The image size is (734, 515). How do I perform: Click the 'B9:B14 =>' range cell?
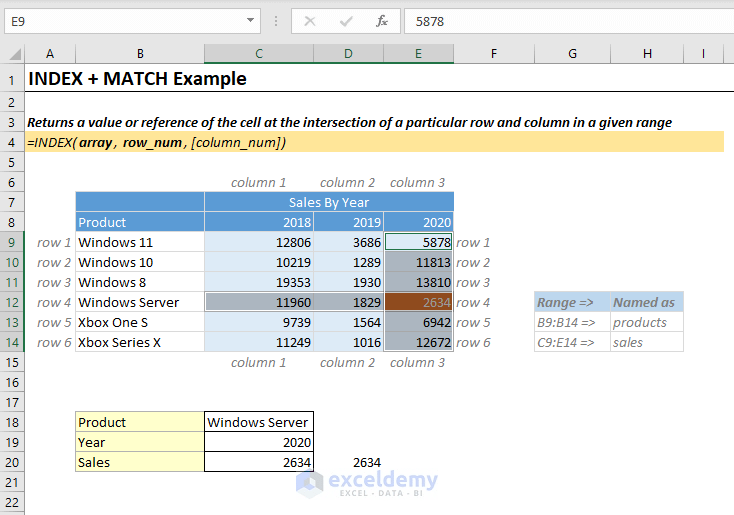[x=572, y=323]
